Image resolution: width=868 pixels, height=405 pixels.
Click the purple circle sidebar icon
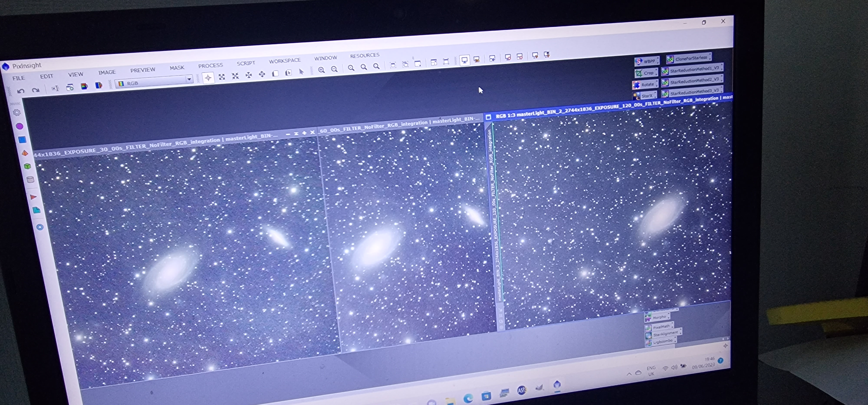click(x=19, y=126)
